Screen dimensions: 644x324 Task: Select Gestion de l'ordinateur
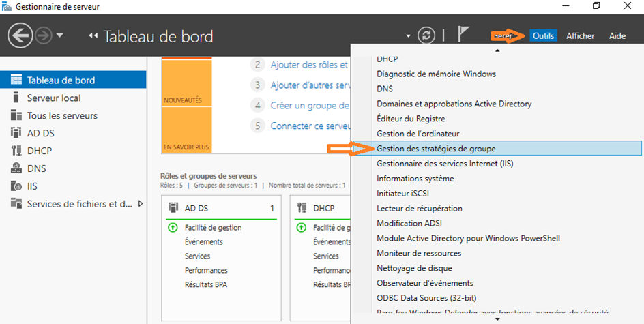pyautogui.click(x=496, y=134)
